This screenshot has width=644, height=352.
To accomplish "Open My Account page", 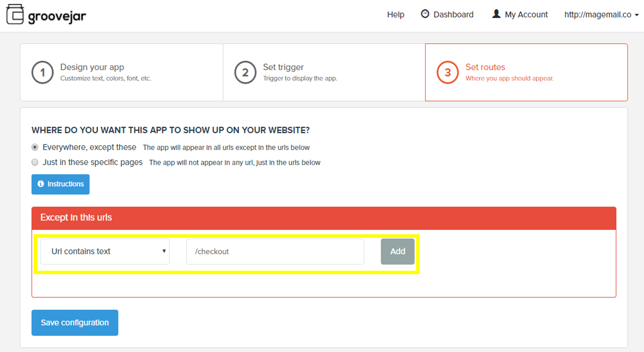I will coord(526,14).
